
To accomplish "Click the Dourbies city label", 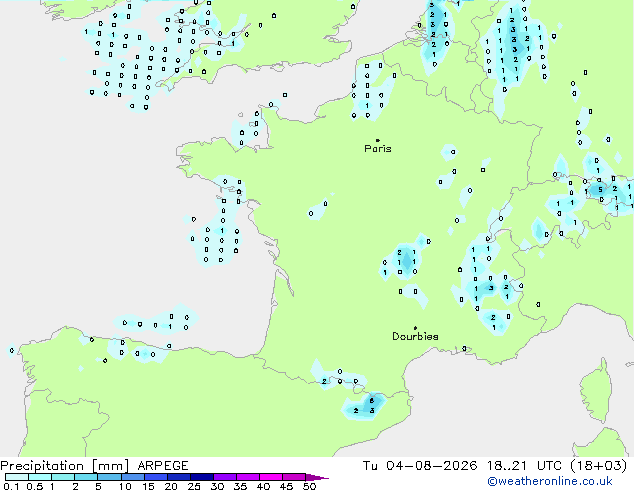I will coord(415,336).
